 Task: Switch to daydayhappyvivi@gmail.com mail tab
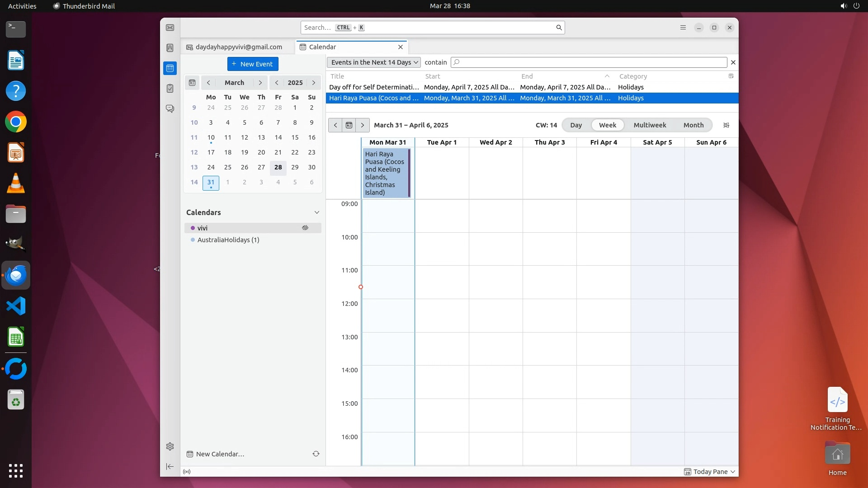pos(238,47)
